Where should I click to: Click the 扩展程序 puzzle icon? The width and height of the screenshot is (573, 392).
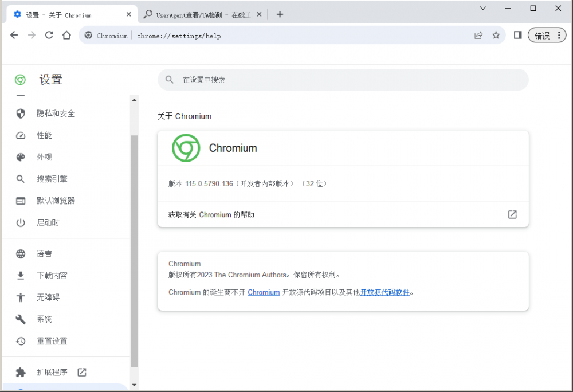21,372
